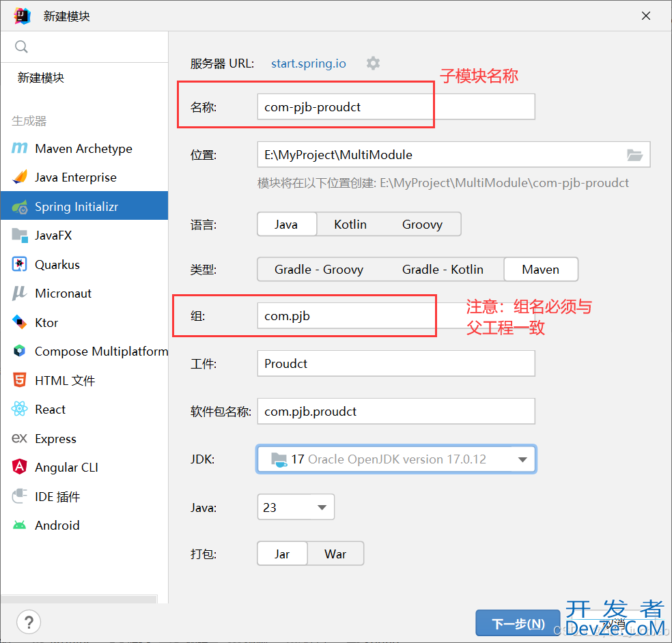Open server URL settings gear
The height and width of the screenshot is (643, 672).
click(373, 63)
